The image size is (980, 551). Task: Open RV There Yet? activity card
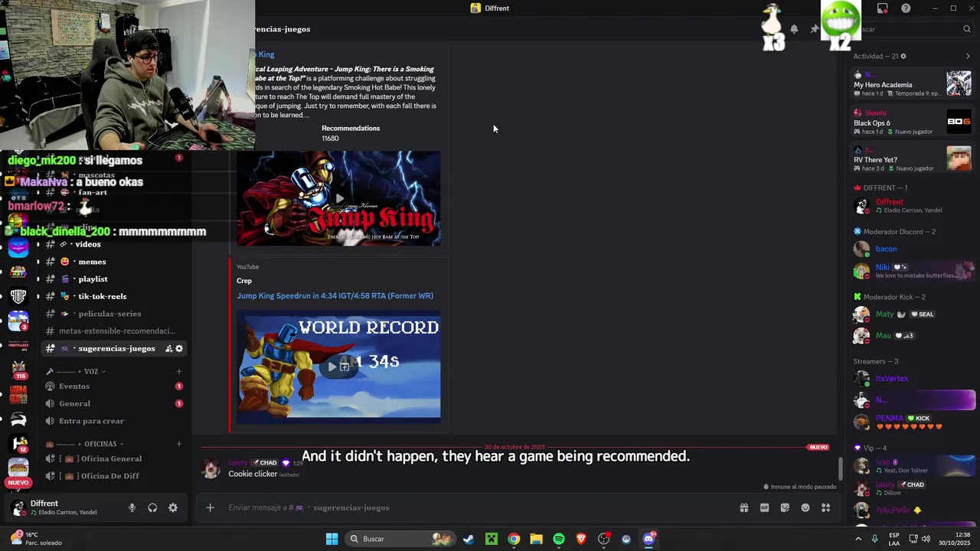pyautogui.click(x=913, y=159)
